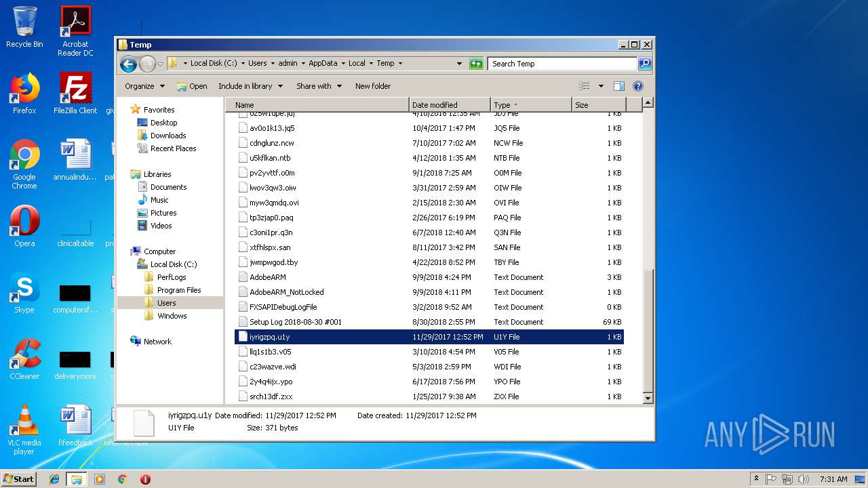The width and height of the screenshot is (868, 488).
Task: Click the Windows Explorer taskbar button
Action: coord(76,479)
